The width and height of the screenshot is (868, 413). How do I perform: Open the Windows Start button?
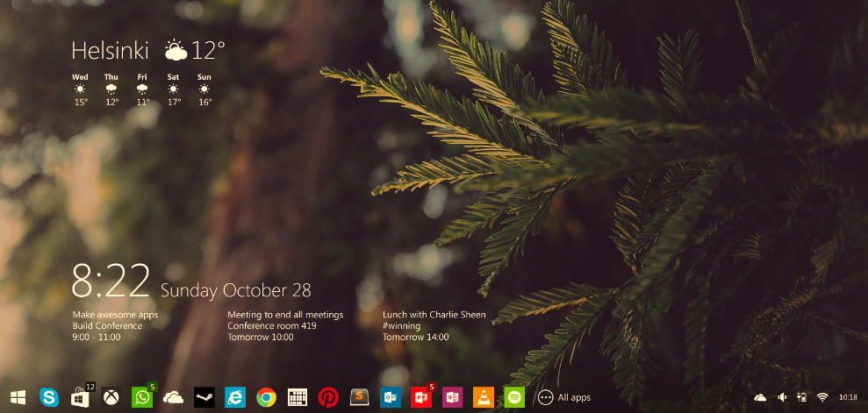click(x=18, y=397)
